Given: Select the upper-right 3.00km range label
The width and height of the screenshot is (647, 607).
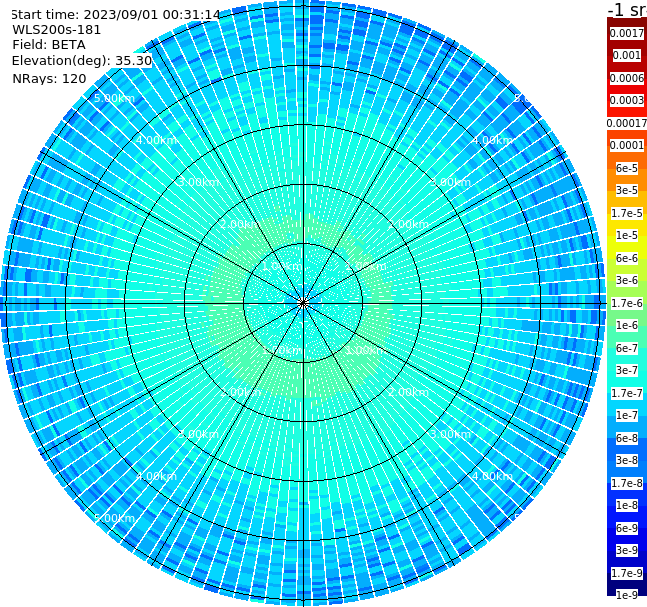Looking at the screenshot, I should click(450, 182).
